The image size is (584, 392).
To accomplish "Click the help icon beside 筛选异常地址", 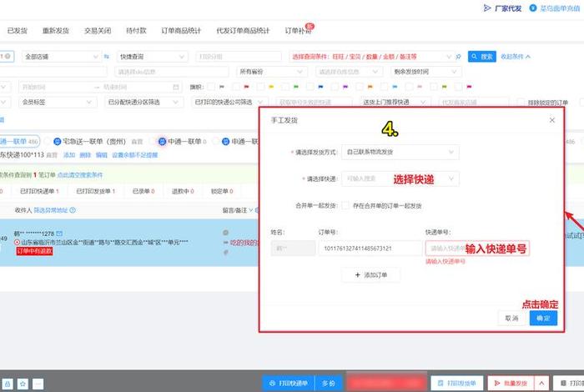I will (x=73, y=210).
